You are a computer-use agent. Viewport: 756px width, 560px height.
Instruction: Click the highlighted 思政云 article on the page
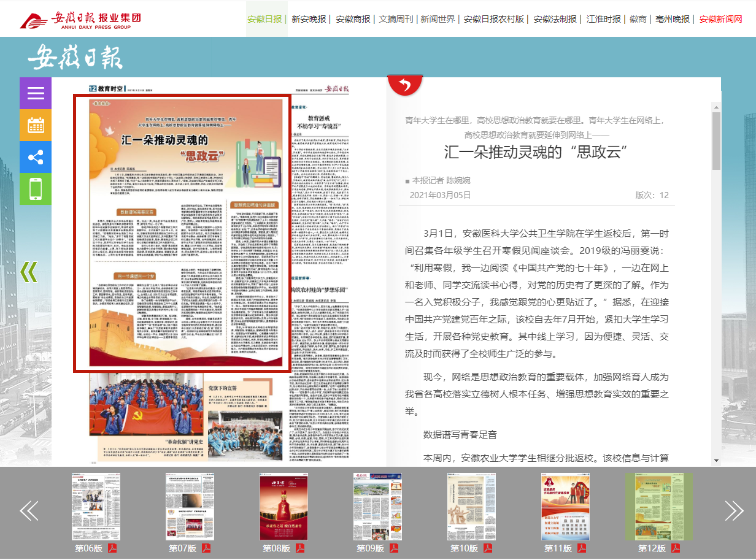(x=182, y=233)
